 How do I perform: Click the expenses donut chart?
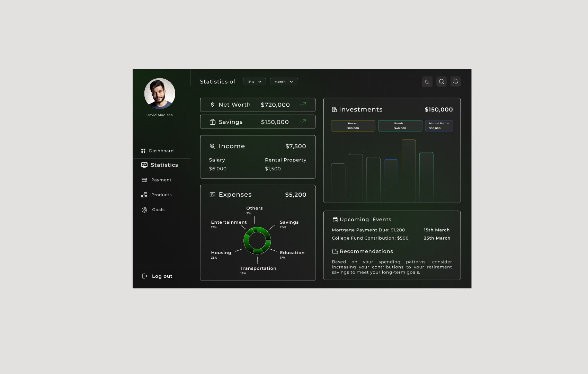pyautogui.click(x=257, y=240)
